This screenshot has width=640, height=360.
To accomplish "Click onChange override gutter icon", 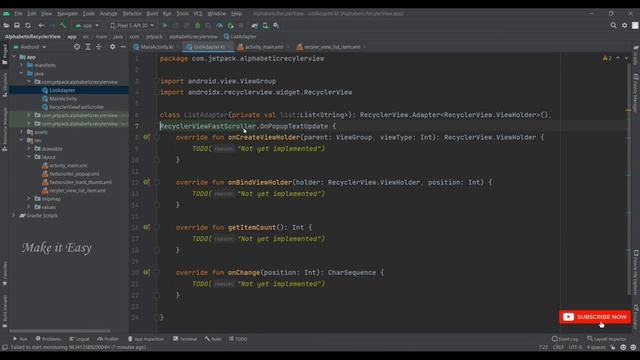I will click(x=146, y=272).
